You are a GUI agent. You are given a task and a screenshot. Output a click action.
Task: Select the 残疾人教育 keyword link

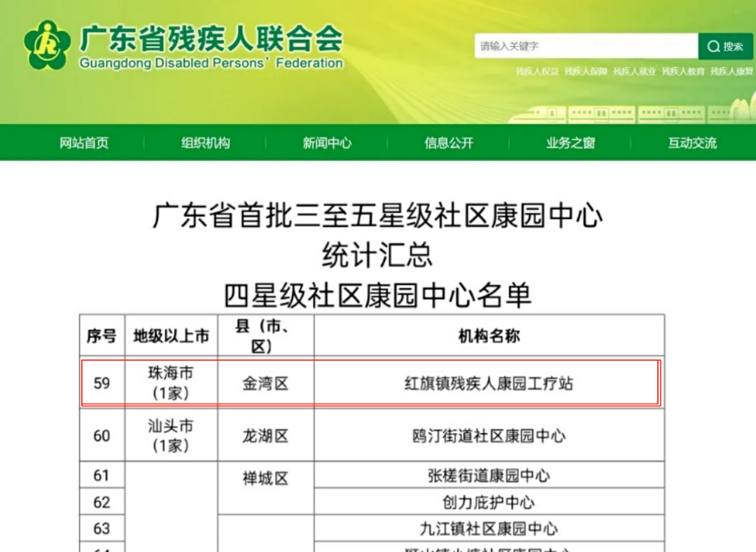(x=683, y=71)
